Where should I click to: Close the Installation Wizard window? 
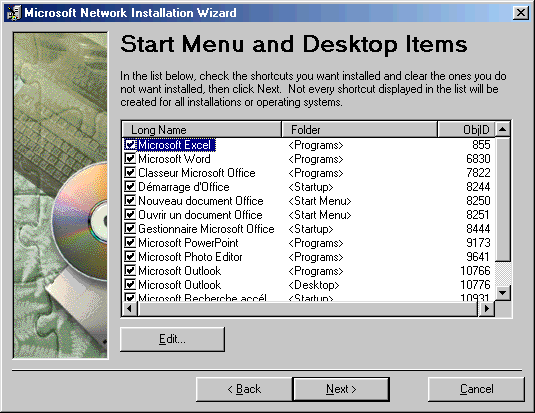click(x=521, y=13)
